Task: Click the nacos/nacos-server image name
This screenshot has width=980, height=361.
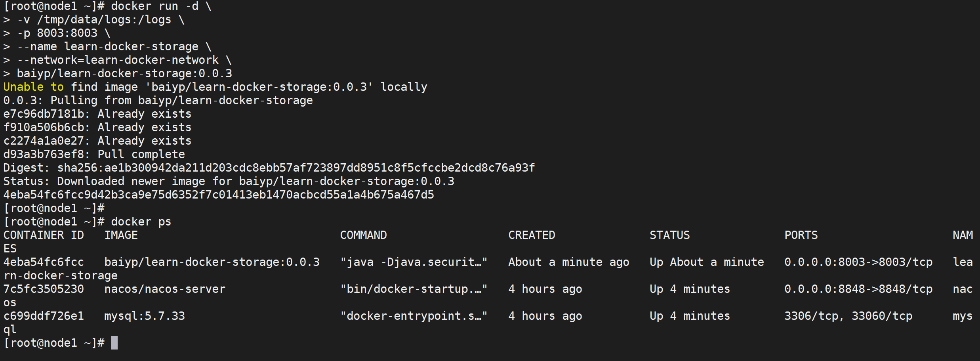Action: 165,289
